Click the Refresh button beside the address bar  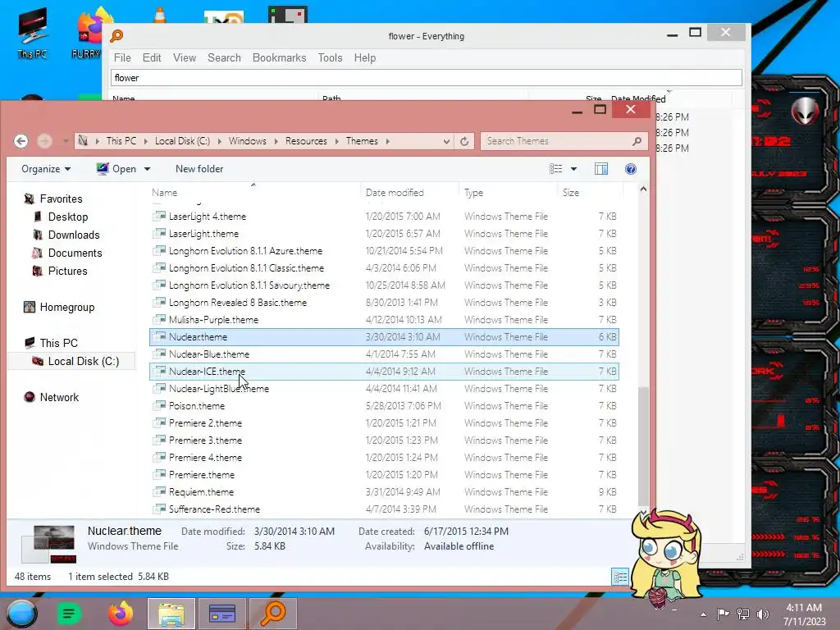(464, 141)
